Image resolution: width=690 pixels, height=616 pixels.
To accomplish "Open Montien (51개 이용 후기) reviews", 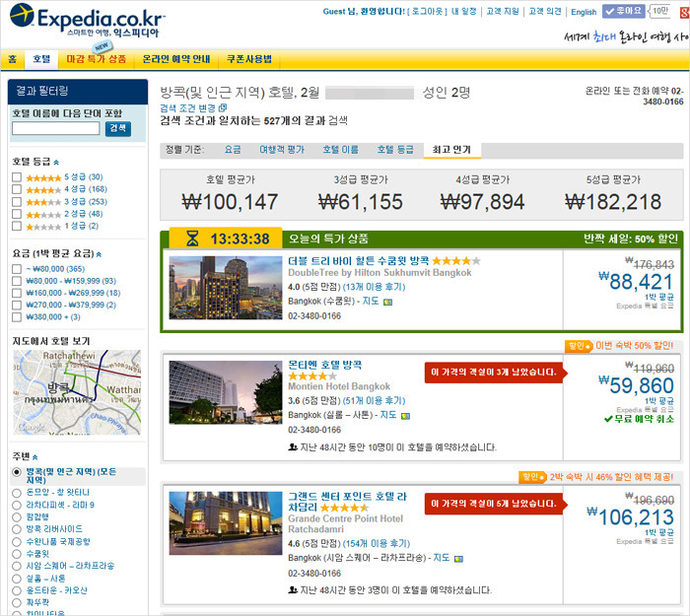I will point(374,400).
